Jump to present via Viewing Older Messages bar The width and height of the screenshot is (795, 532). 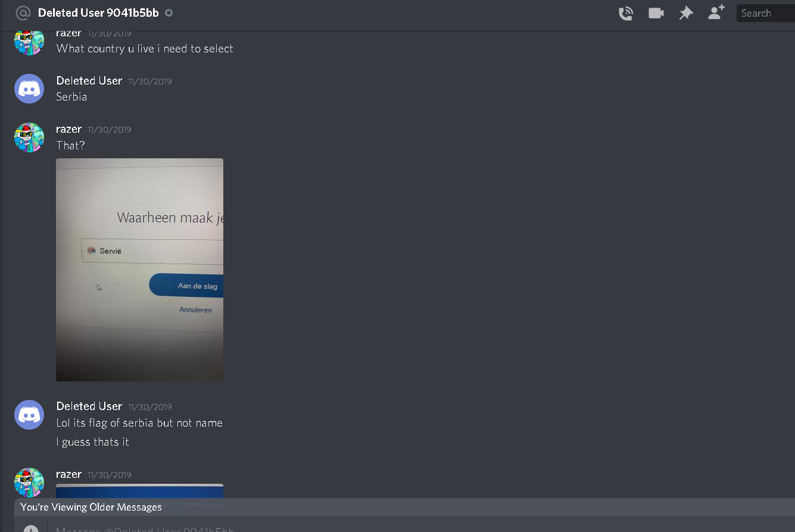(x=404, y=507)
